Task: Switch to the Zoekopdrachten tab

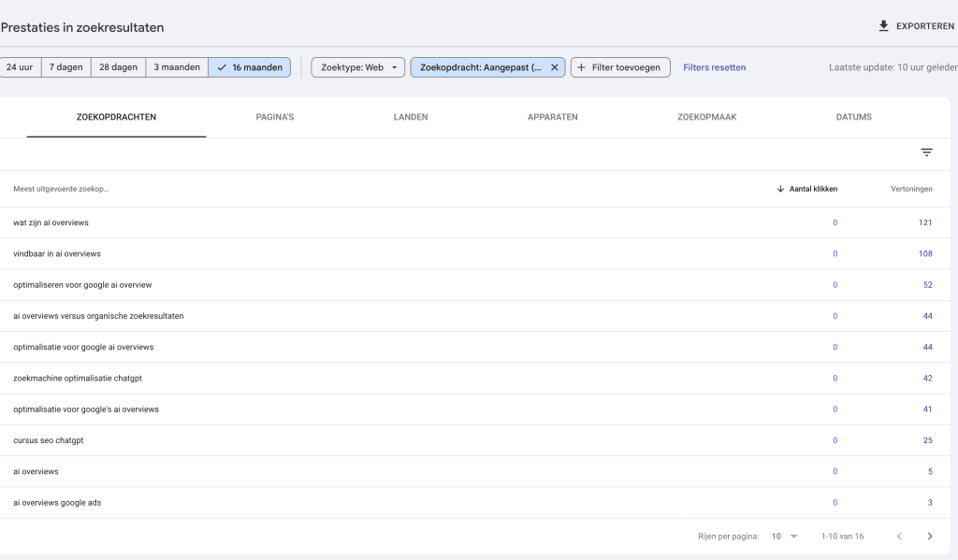Action: 116,117
